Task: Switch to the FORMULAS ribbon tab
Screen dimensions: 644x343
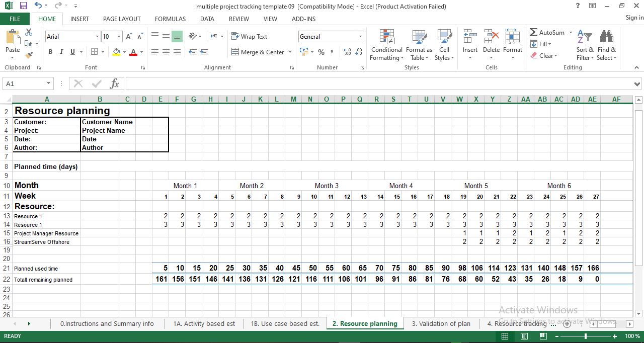Action: click(170, 19)
